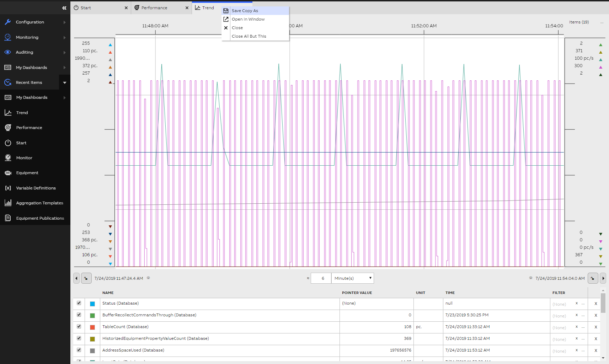Open Equipment Publications in sidebar

(40, 218)
